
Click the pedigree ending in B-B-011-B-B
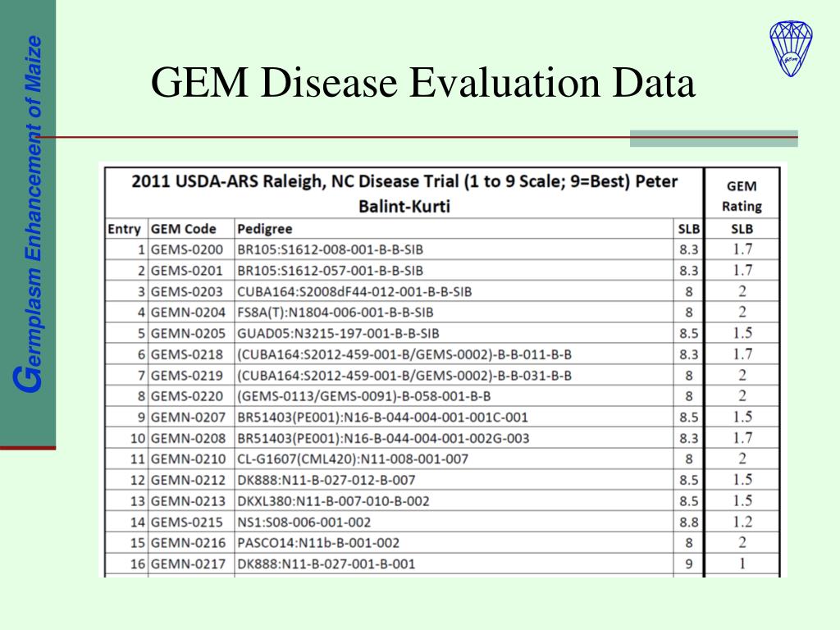[x=404, y=354]
